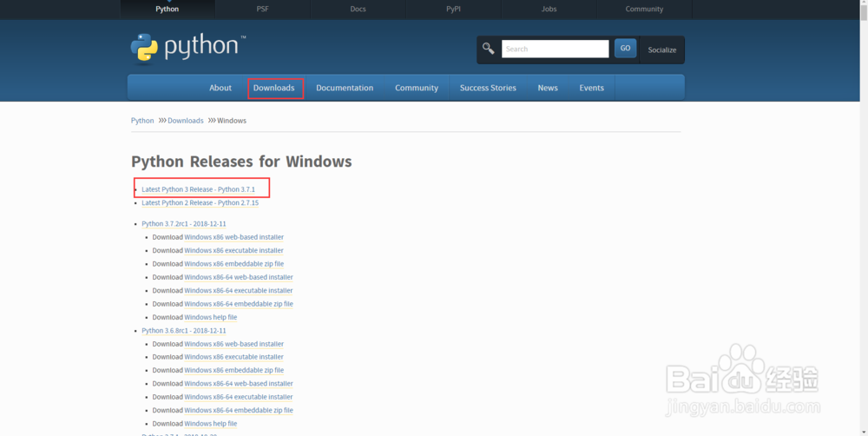Click the scrollbar down arrow
The image size is (868, 436).
click(864, 432)
